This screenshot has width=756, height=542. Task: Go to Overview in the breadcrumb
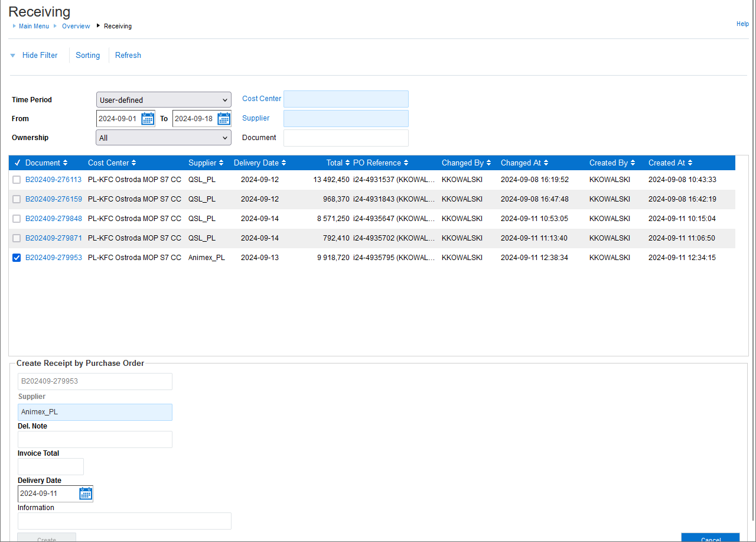76,26
